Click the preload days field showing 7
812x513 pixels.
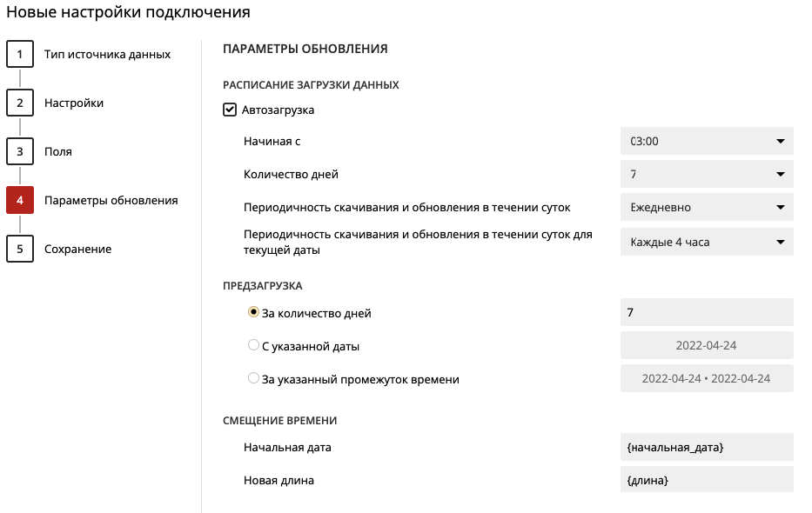point(707,312)
